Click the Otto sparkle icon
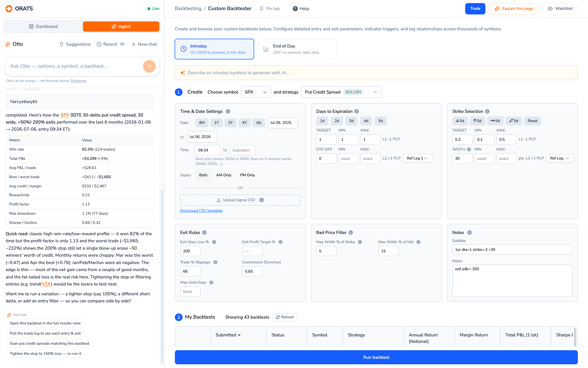This screenshot has height=368, width=588. (x=8, y=44)
